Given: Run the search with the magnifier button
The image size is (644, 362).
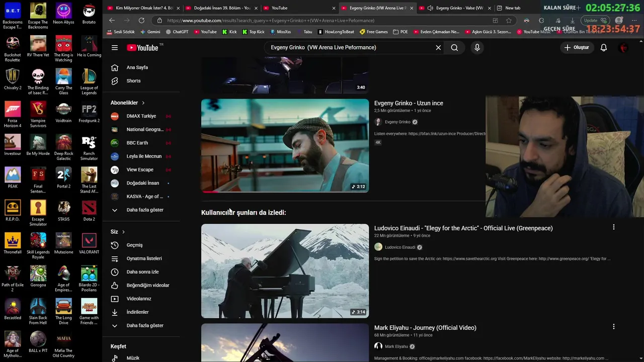Looking at the screenshot, I should click(x=454, y=47).
